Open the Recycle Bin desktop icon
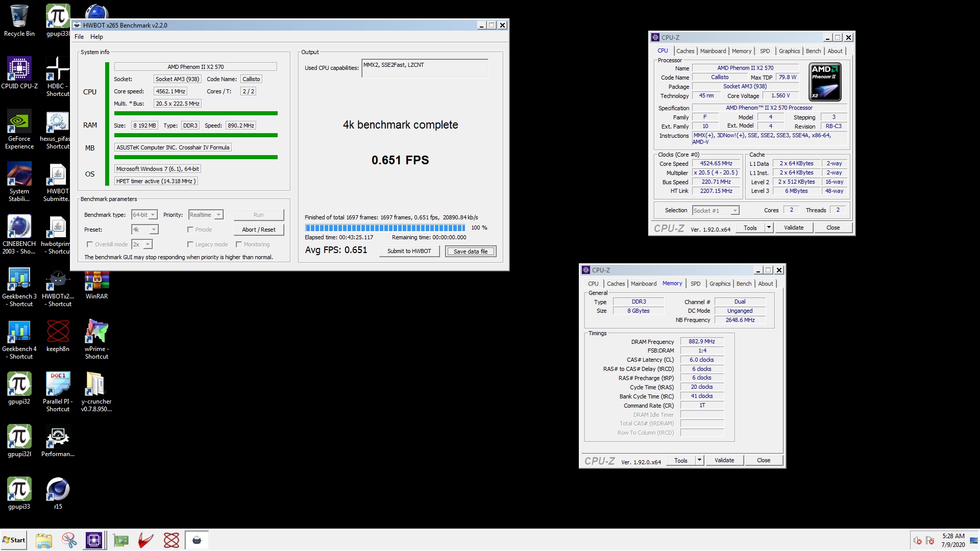 coord(19,20)
